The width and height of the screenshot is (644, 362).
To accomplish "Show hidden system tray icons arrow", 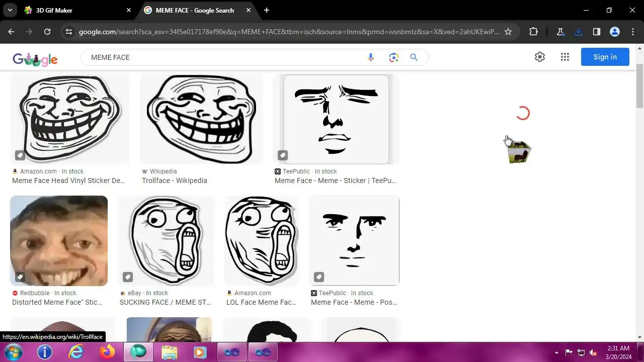I will [556, 352].
